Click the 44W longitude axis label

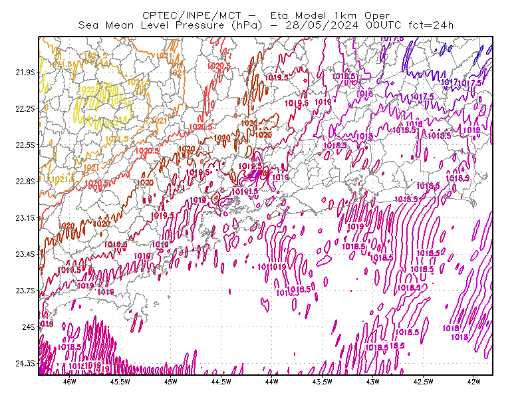pyautogui.click(x=272, y=382)
